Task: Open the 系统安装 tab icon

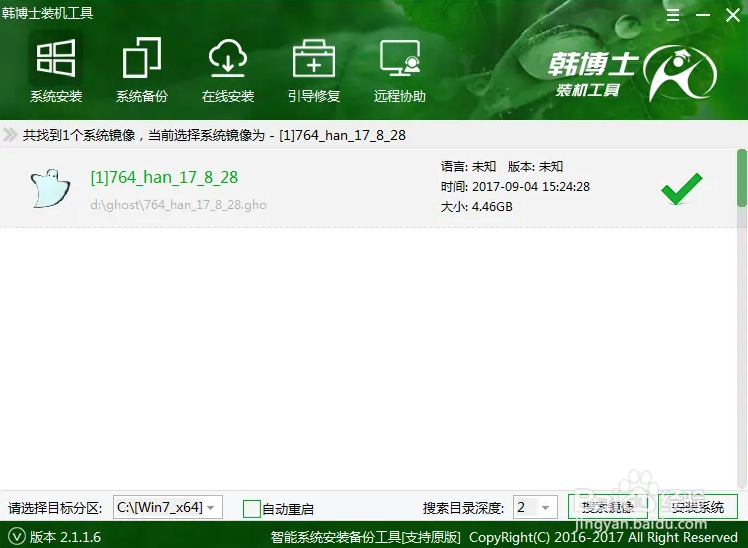Action: pos(56,58)
